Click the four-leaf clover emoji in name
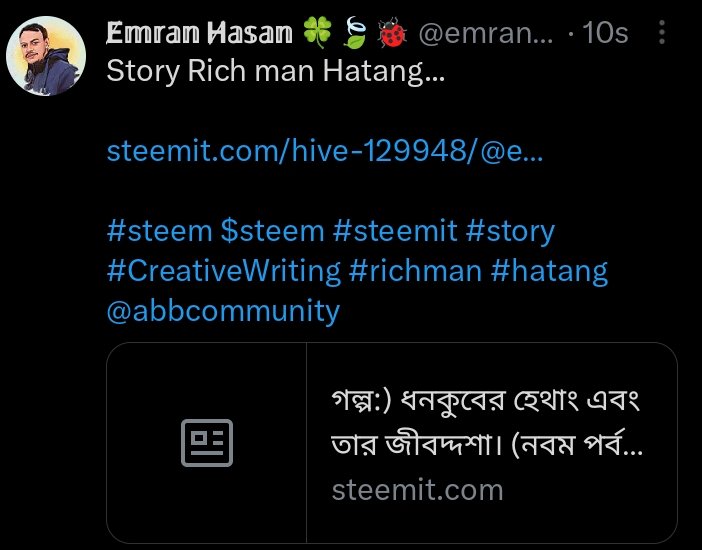 pos(317,33)
